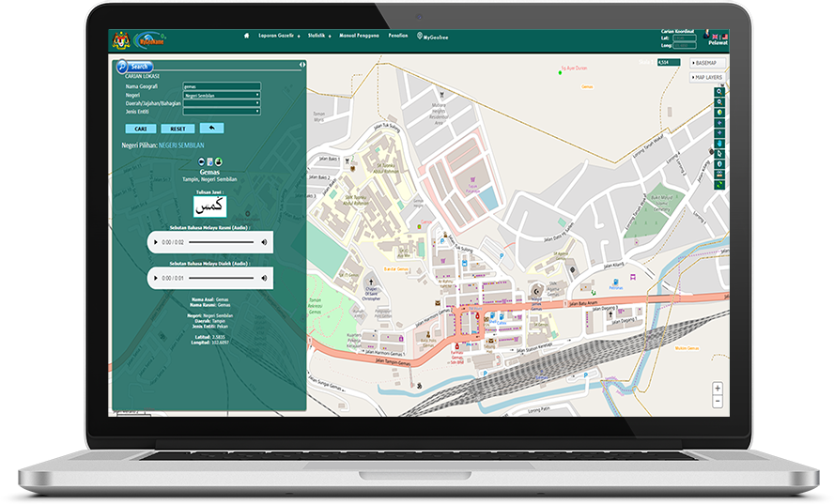Open the Negeri dropdown
This screenshot has height=504, width=834.
pos(222,95)
